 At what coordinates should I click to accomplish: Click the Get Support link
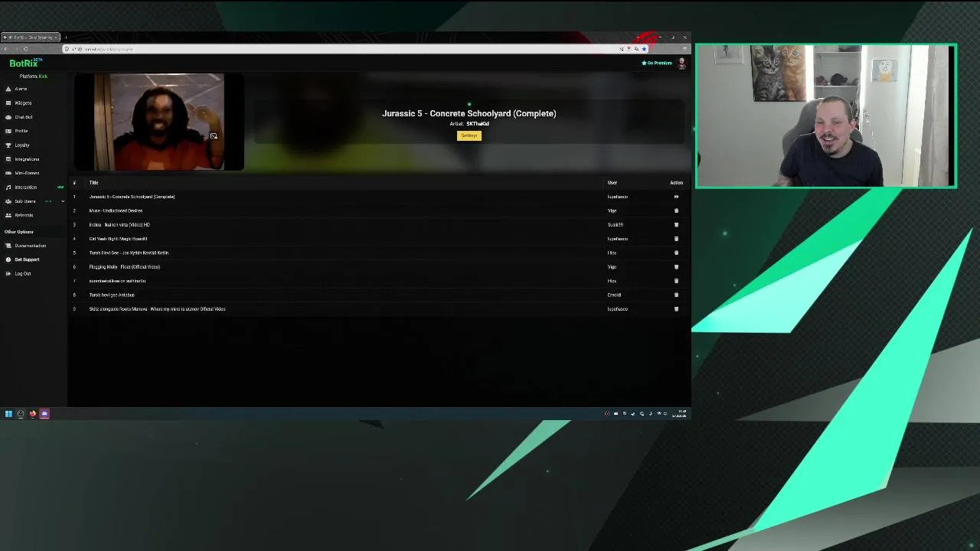pyautogui.click(x=27, y=259)
